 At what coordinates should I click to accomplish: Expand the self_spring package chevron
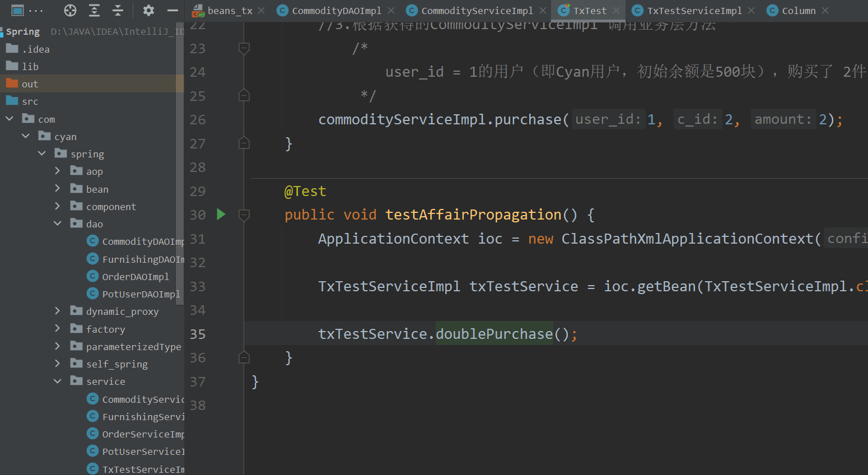58,364
